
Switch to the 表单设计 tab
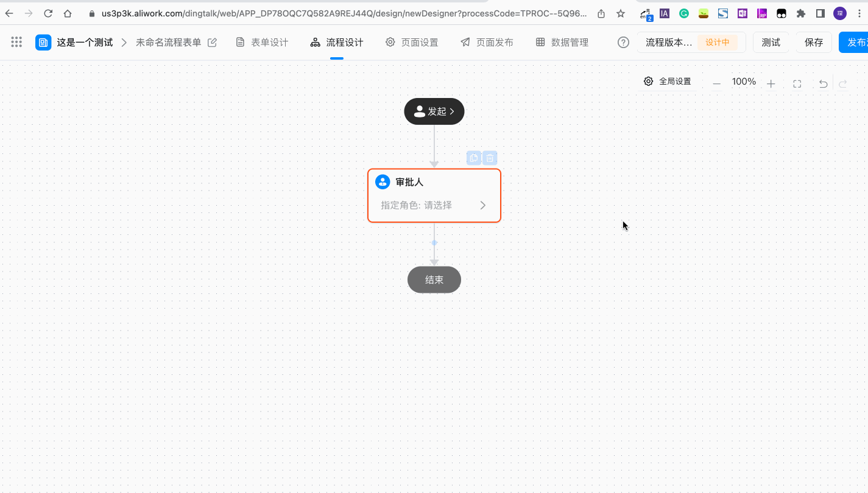(262, 43)
